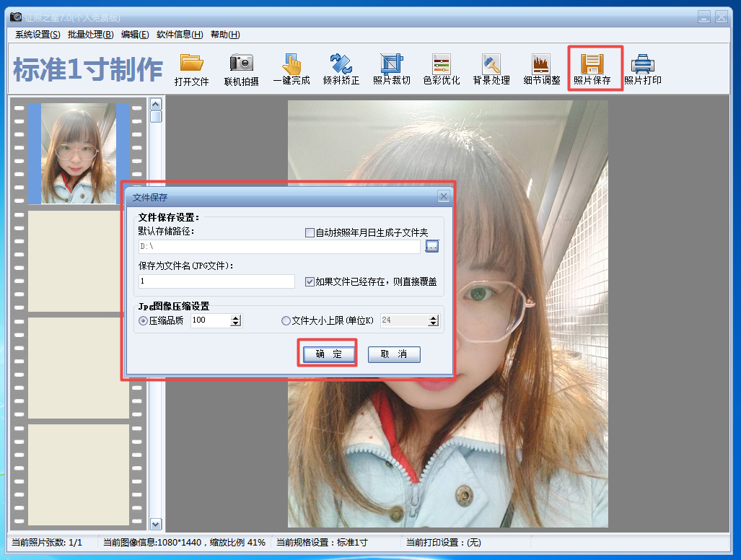Click the app camera icon in title bar
Viewport: 741px width, 560px height.
[16, 17]
